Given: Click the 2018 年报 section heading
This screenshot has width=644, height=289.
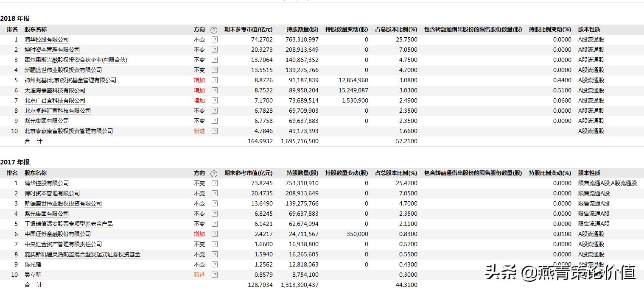Looking at the screenshot, I should point(15,19).
